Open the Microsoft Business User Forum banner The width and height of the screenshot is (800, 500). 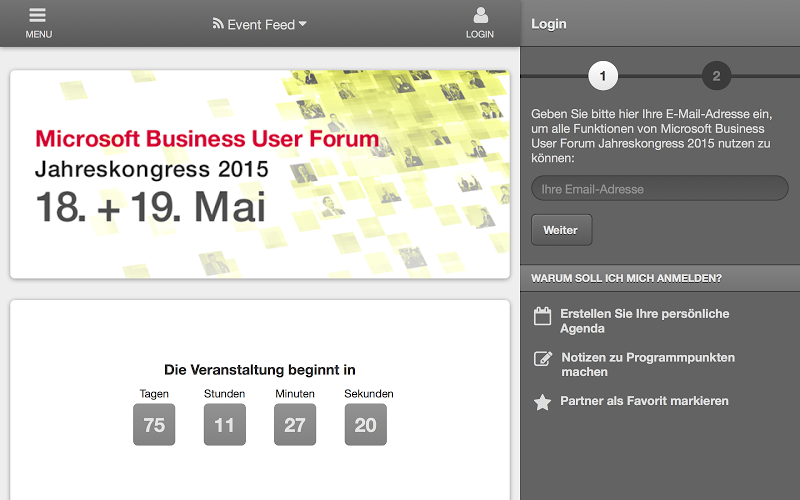click(x=260, y=174)
